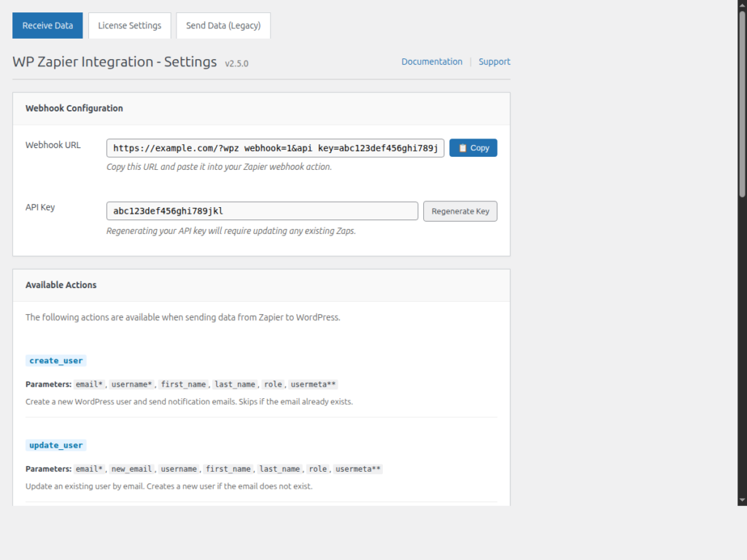Open the Send Data (Legacy) tab
Image resolution: width=747 pixels, height=560 pixels.
(x=223, y=26)
